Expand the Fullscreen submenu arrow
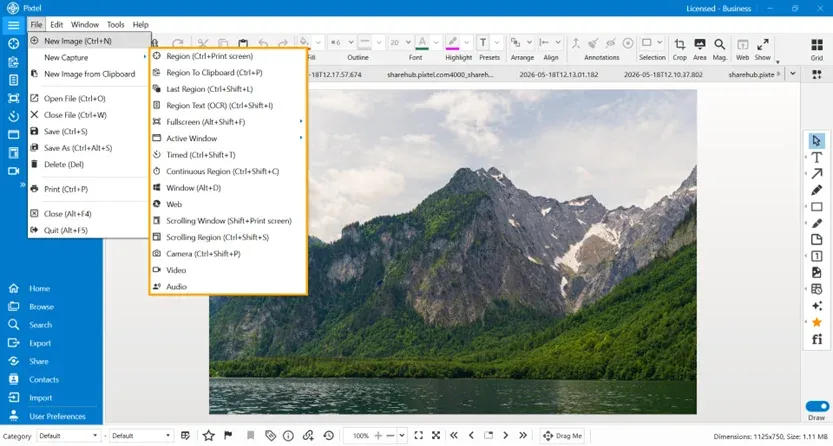The image size is (833, 446). pos(301,122)
